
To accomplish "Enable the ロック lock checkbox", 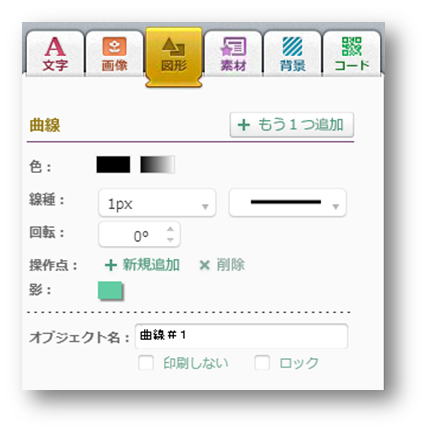I will (x=262, y=363).
